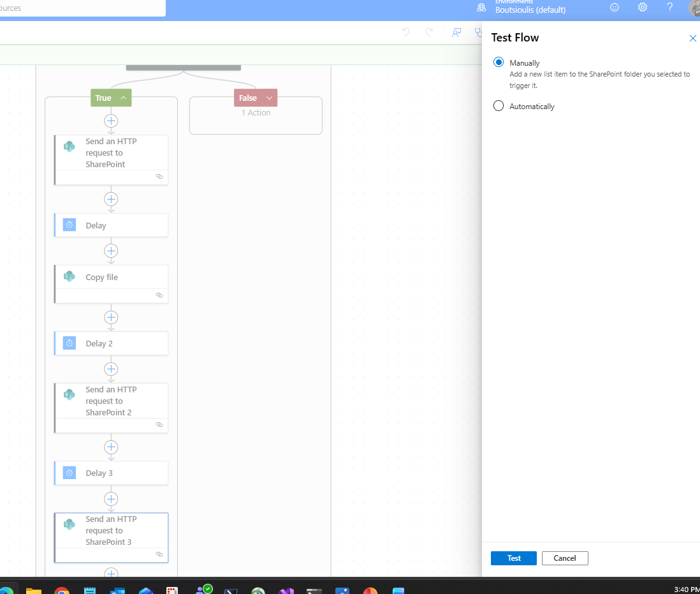Send feedback using the smiley icon

615,8
